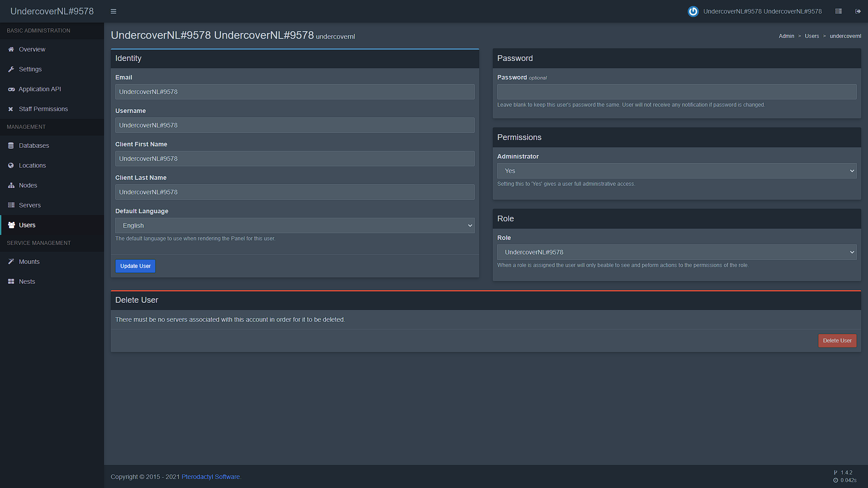Expand the Administrator dropdown
The width and height of the screenshot is (868, 488).
[x=676, y=171]
